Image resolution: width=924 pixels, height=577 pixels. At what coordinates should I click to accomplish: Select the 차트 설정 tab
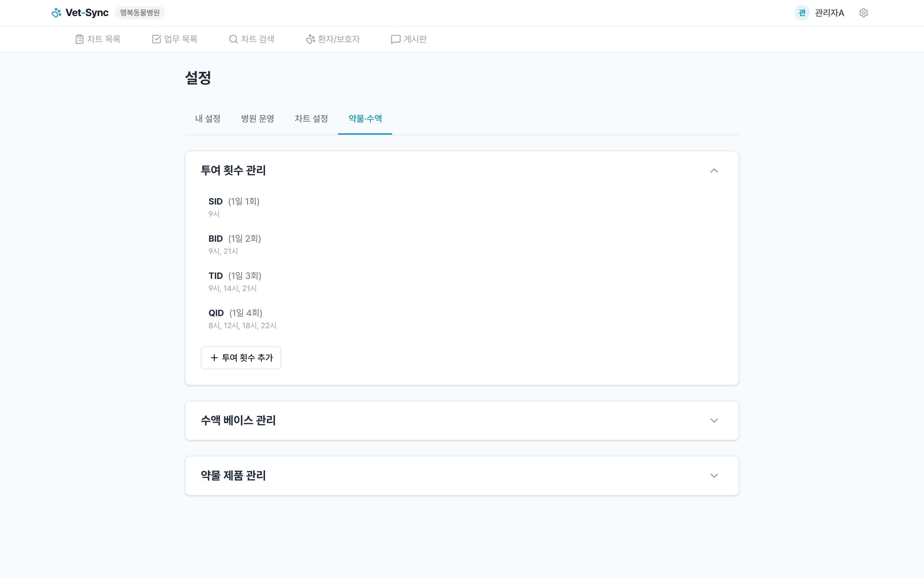pyautogui.click(x=311, y=119)
